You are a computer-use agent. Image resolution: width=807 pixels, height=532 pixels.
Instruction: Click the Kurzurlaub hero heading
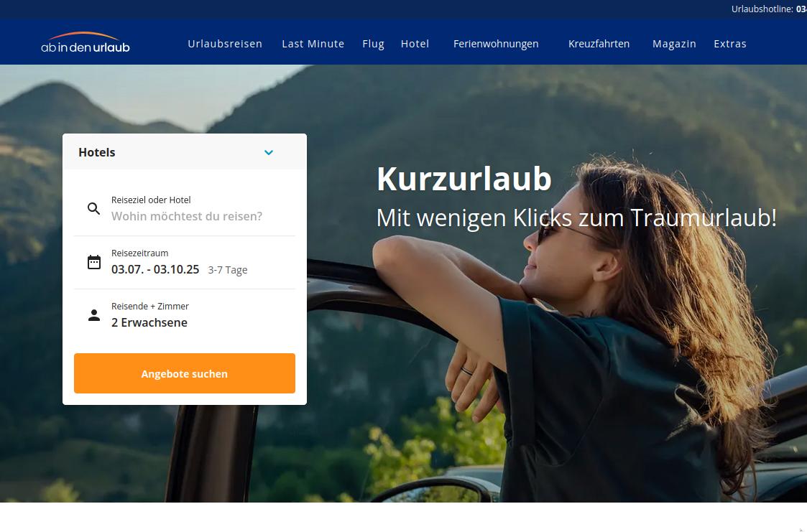[x=464, y=178]
